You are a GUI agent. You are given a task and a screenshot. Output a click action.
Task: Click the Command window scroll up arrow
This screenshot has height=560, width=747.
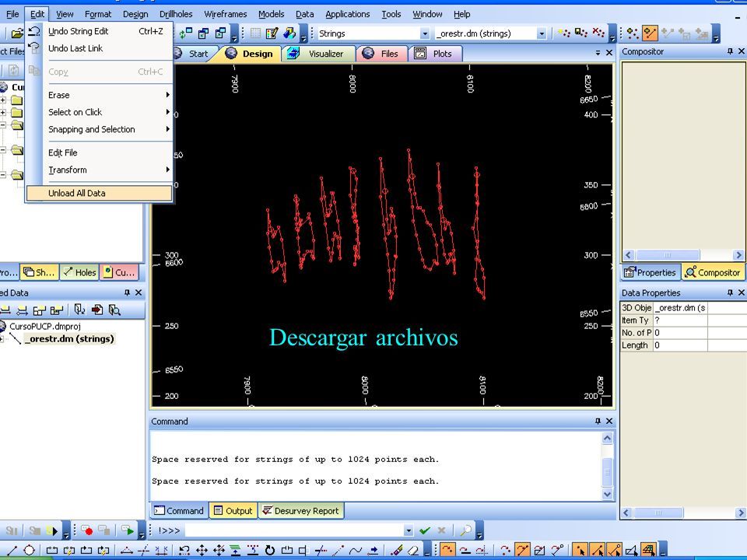[608, 438]
